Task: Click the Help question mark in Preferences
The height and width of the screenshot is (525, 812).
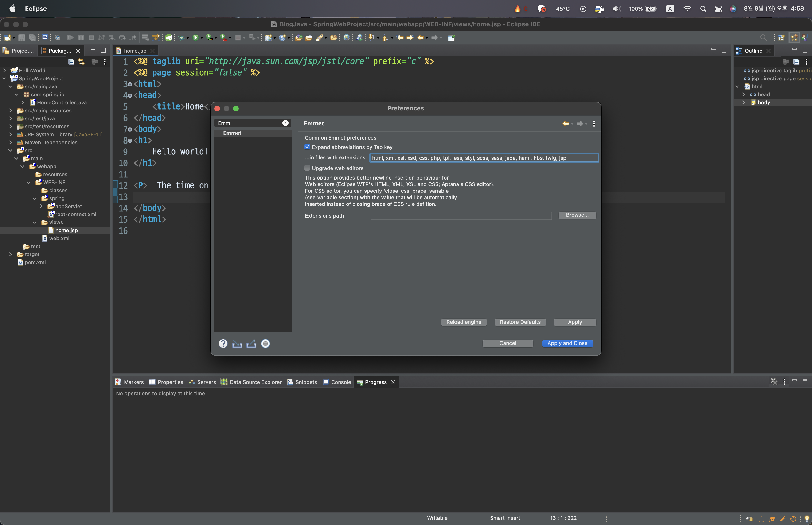Action: coord(223,344)
